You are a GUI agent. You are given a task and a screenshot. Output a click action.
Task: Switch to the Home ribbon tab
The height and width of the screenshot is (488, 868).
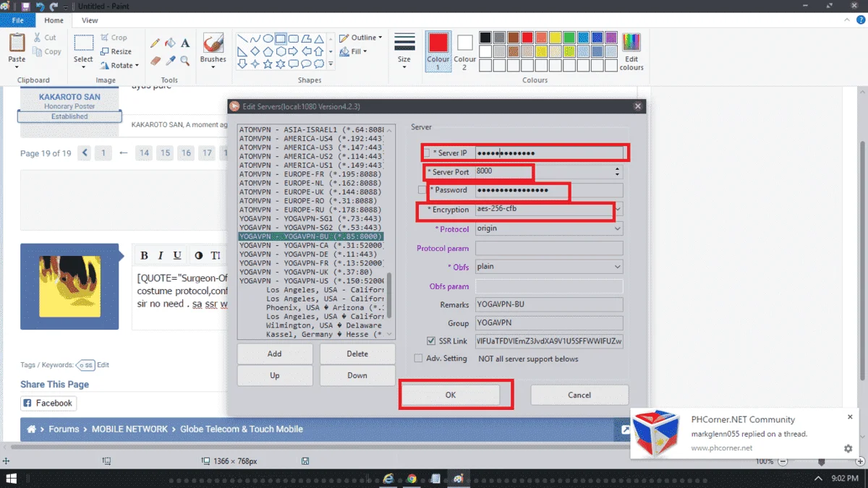point(54,20)
